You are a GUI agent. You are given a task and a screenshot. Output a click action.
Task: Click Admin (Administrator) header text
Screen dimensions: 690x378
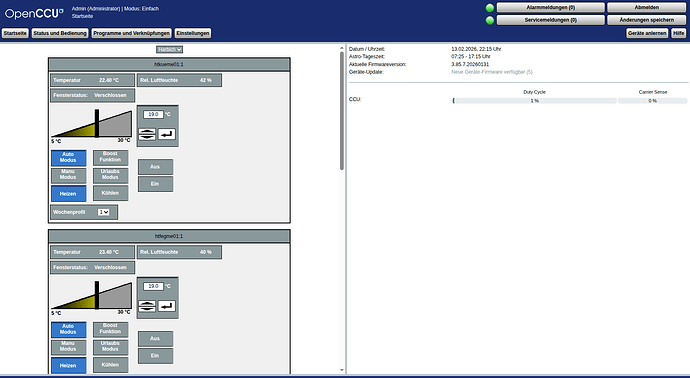pyautogui.click(x=96, y=9)
